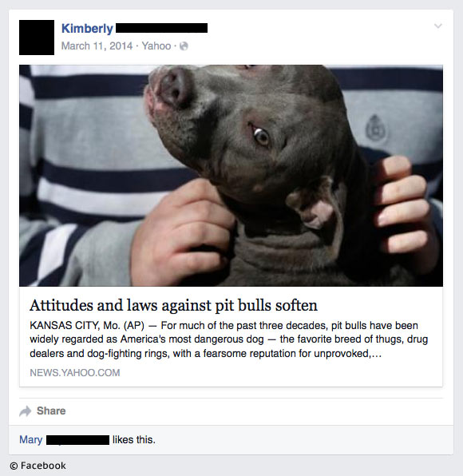Click the Share arrow icon
The height and width of the screenshot is (476, 463).
26,411
